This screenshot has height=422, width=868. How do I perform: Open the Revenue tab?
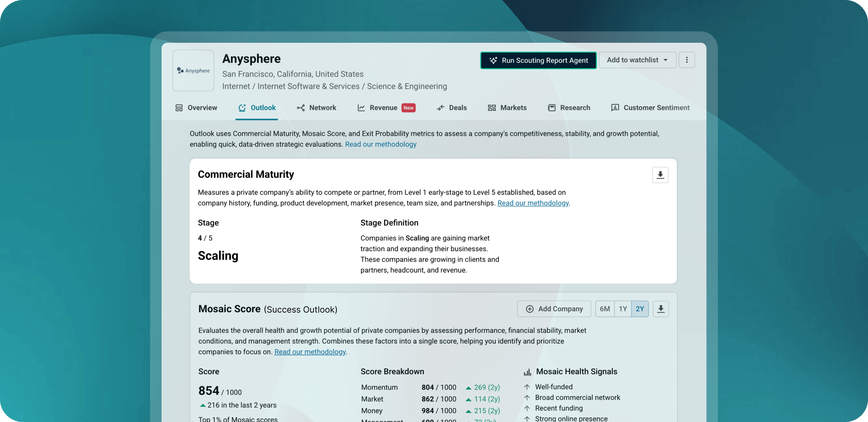383,108
